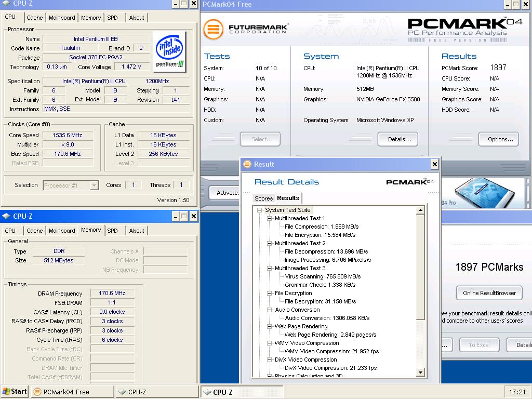Screen dimensions: 532x399
Task: Open SPD tab in top CPU-Z window
Action: tap(112, 18)
